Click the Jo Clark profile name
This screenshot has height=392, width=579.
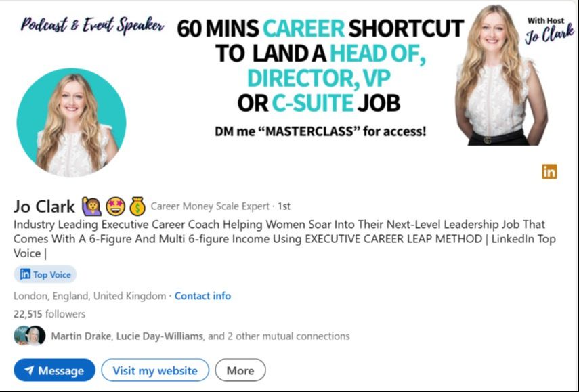[x=44, y=206]
